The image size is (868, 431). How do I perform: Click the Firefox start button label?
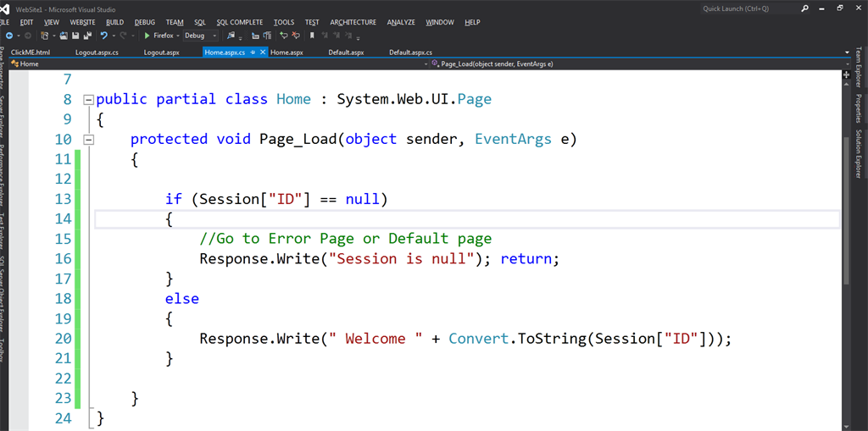click(x=164, y=36)
